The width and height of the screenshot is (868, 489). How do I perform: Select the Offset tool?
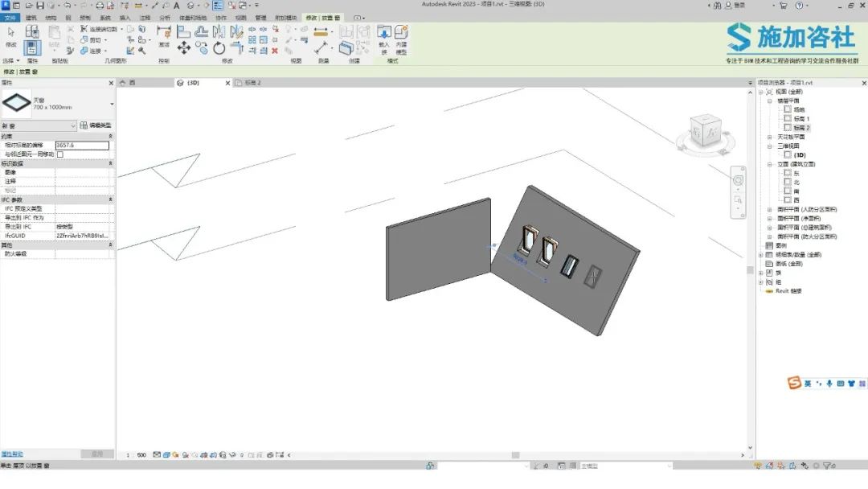pos(202,31)
